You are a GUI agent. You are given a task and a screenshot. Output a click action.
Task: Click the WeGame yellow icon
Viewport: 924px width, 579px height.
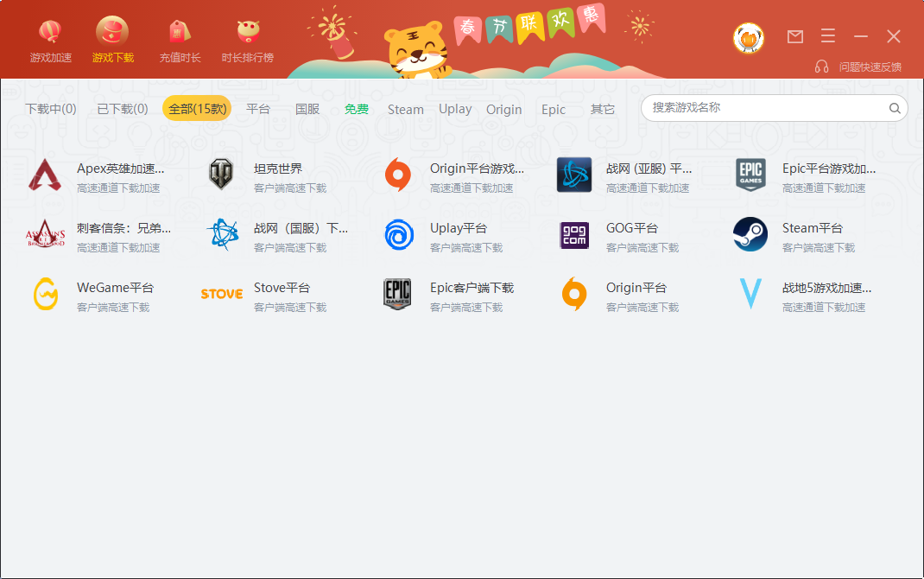(46, 294)
